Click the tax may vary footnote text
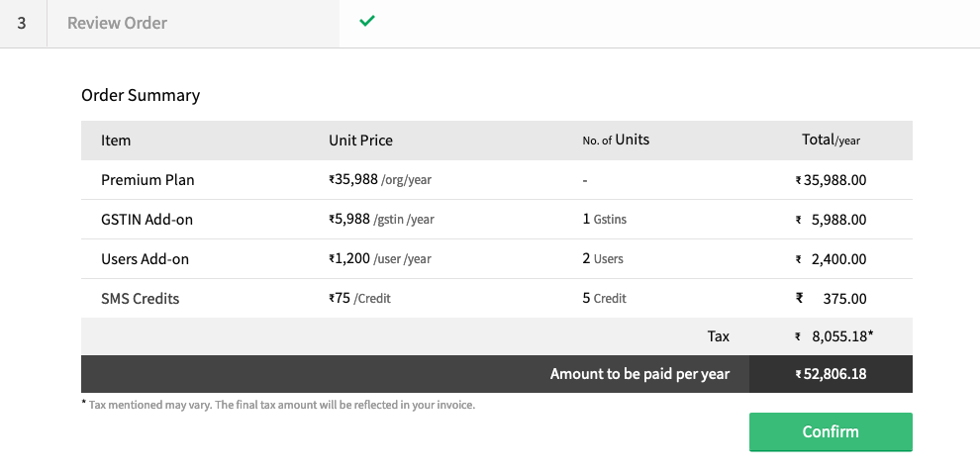Viewport: 980px width, 472px height. (282, 405)
